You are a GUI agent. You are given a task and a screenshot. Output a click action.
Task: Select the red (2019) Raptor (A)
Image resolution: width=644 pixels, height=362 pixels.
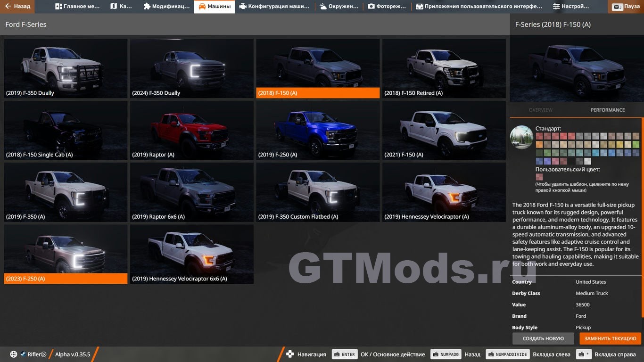[192, 130]
